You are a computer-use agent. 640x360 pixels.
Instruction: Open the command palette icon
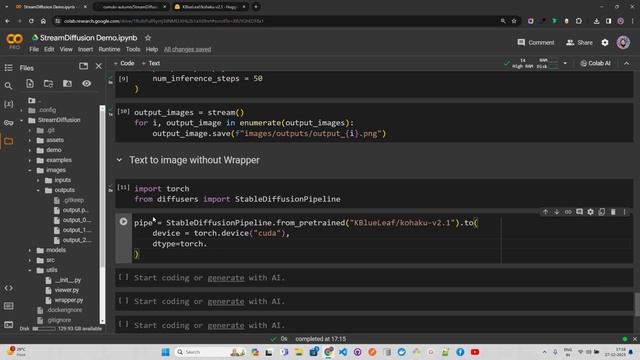pyautogui.click(x=8, y=306)
